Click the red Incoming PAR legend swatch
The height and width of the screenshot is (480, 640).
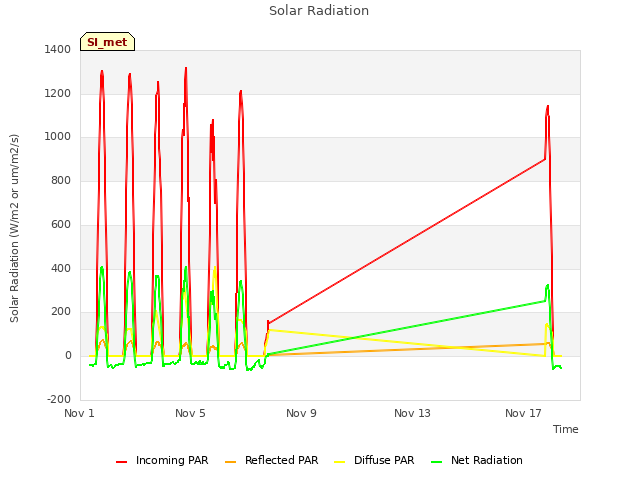[122, 462]
